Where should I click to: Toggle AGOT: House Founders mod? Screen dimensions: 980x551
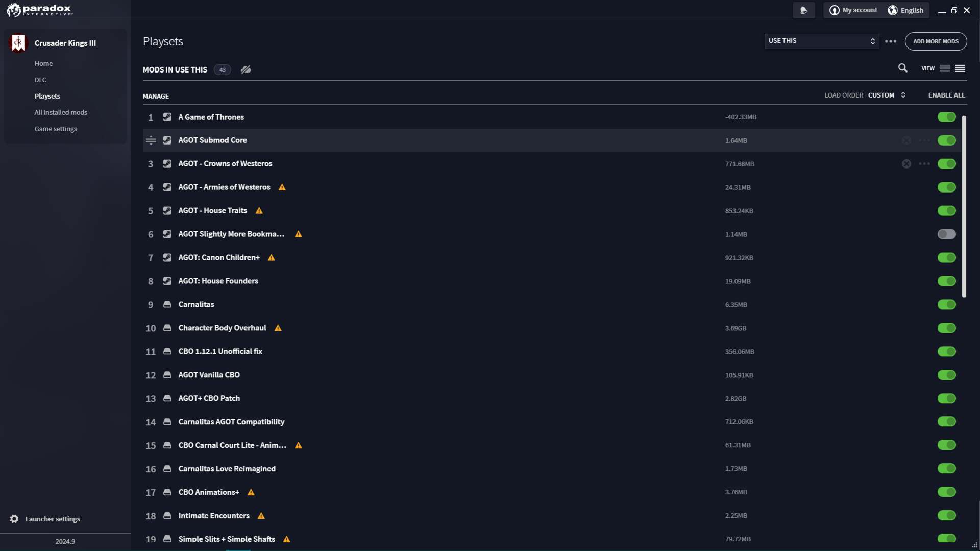946,281
